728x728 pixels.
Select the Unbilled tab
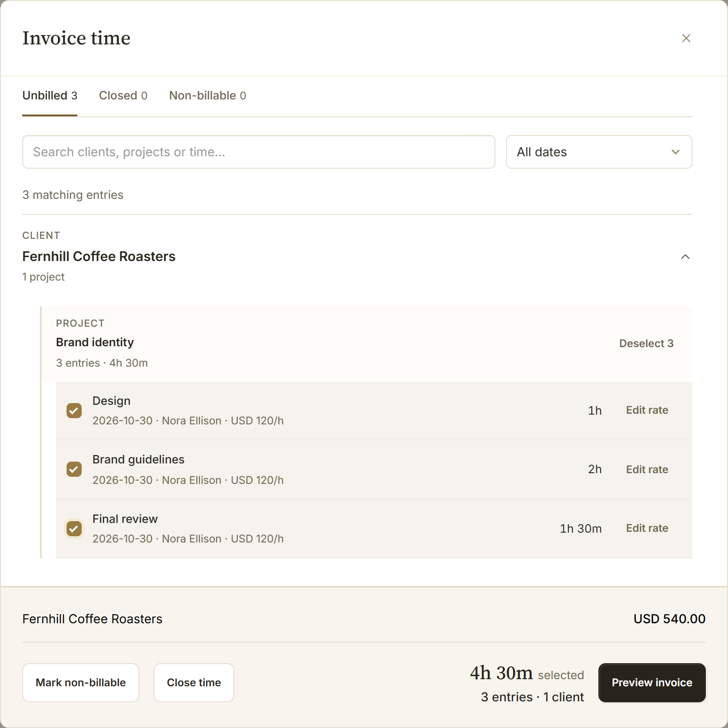click(50, 95)
